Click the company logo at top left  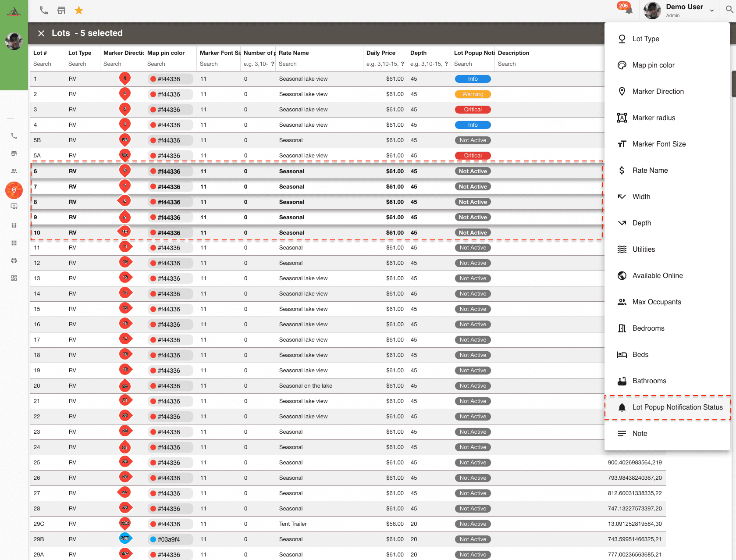(14, 11)
